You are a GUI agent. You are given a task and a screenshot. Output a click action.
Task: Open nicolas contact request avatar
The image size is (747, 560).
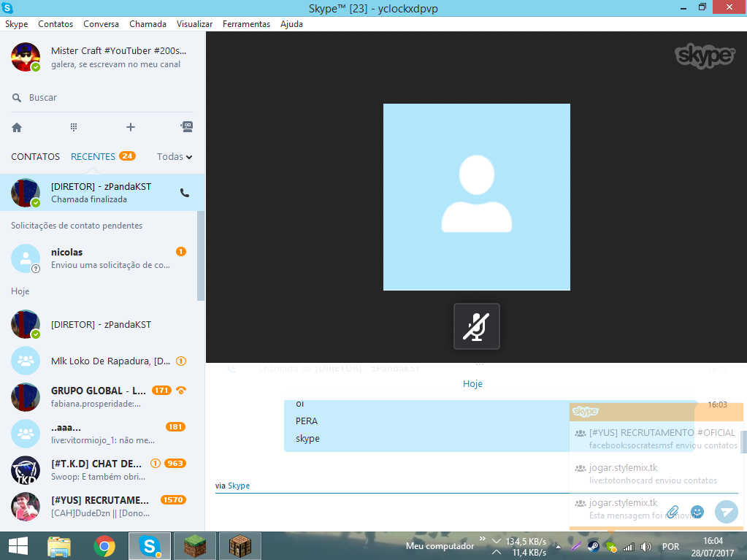26,258
